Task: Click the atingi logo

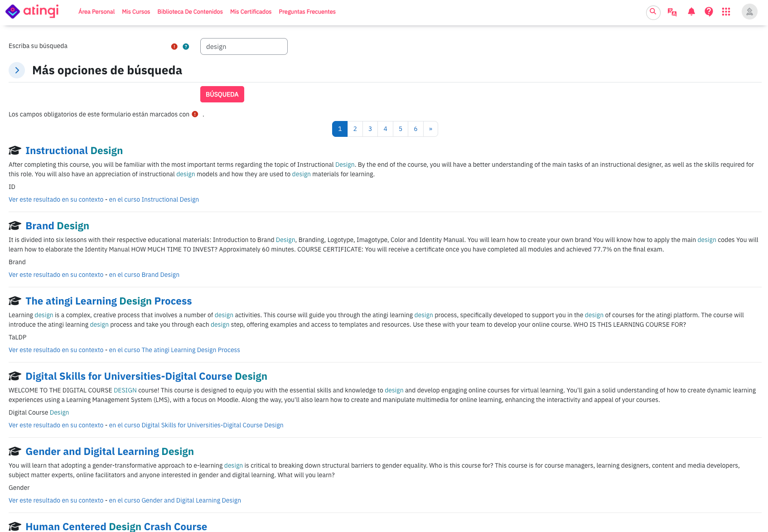Action: 32,11
